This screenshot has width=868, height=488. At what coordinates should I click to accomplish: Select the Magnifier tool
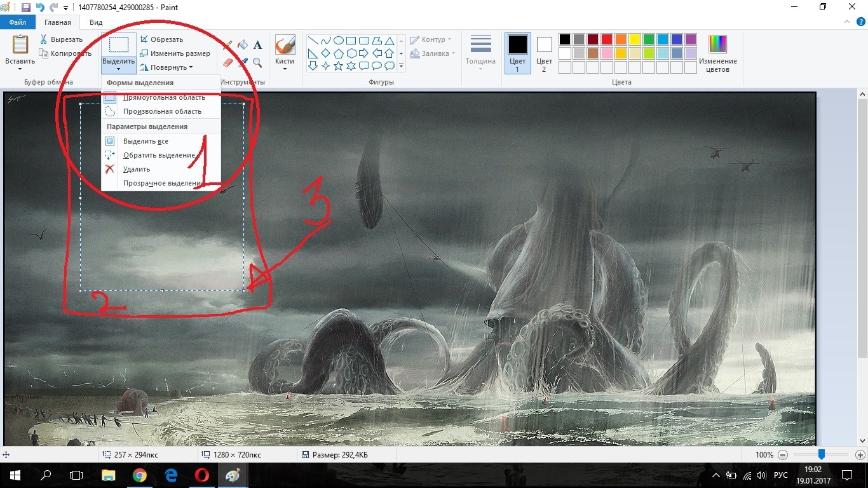257,62
